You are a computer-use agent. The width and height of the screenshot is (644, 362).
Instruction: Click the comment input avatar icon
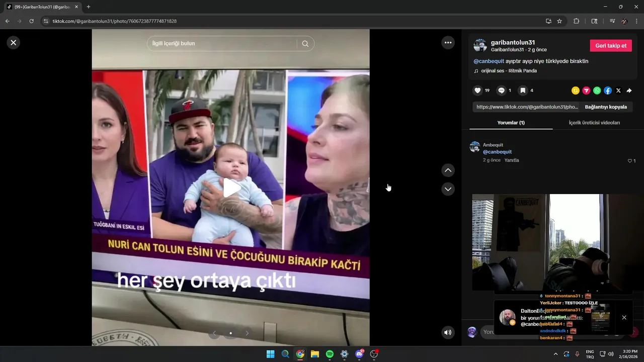pos(472,332)
